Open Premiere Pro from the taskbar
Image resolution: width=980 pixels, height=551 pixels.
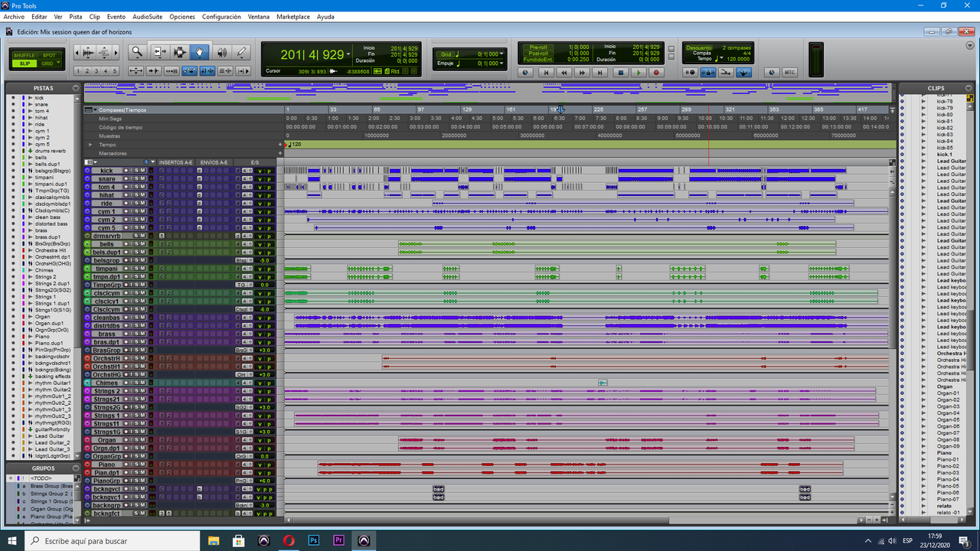[338, 540]
